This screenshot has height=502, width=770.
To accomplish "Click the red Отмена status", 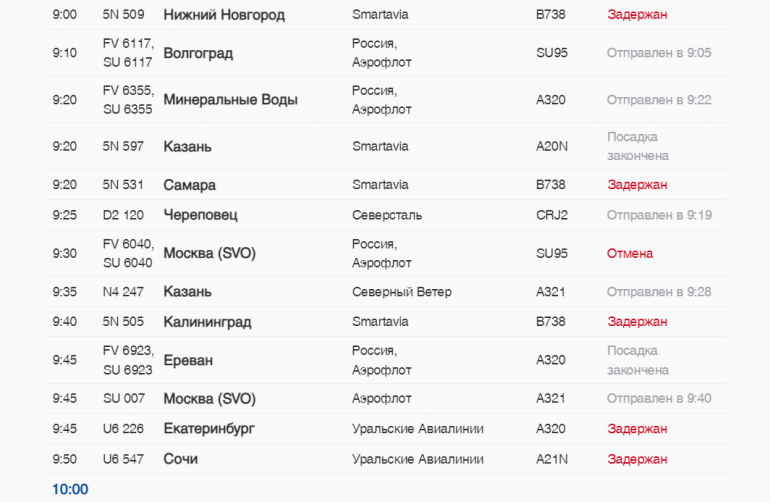I will pos(630,254).
